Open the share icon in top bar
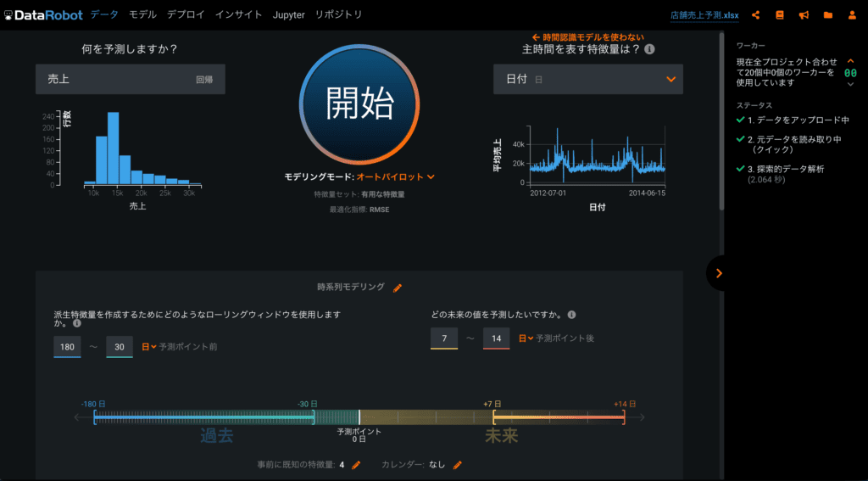 point(755,15)
